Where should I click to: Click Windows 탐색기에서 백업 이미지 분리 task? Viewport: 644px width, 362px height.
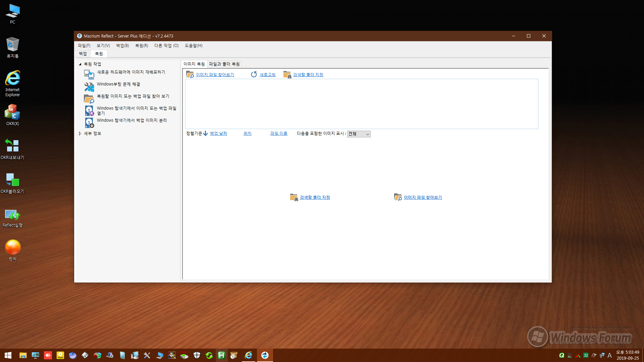131,120
